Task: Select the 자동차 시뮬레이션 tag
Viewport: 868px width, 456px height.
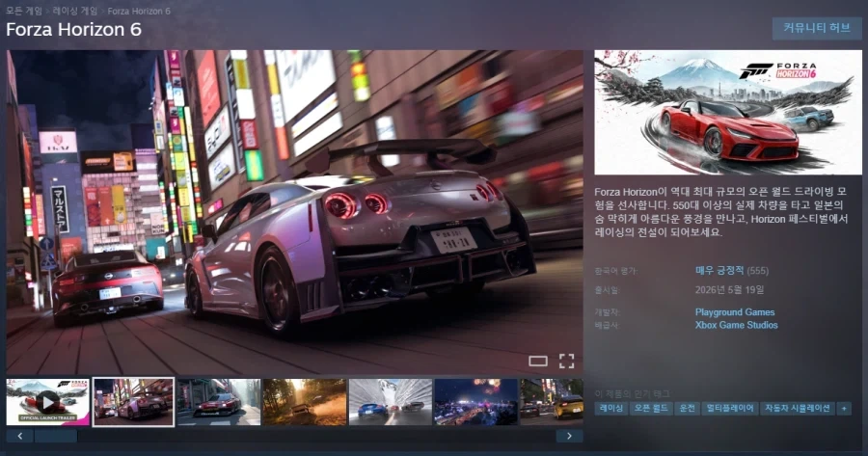Action: tap(798, 409)
